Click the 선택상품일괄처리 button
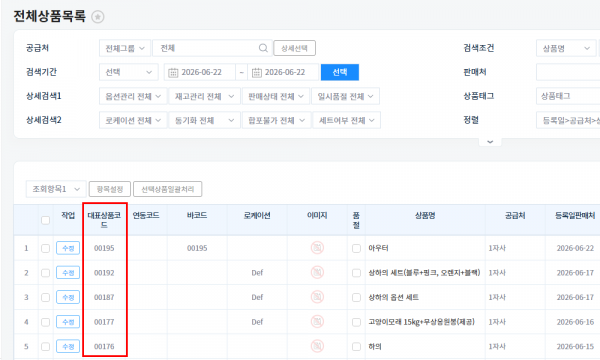Image resolution: width=600 pixels, height=360 pixels. [168, 189]
